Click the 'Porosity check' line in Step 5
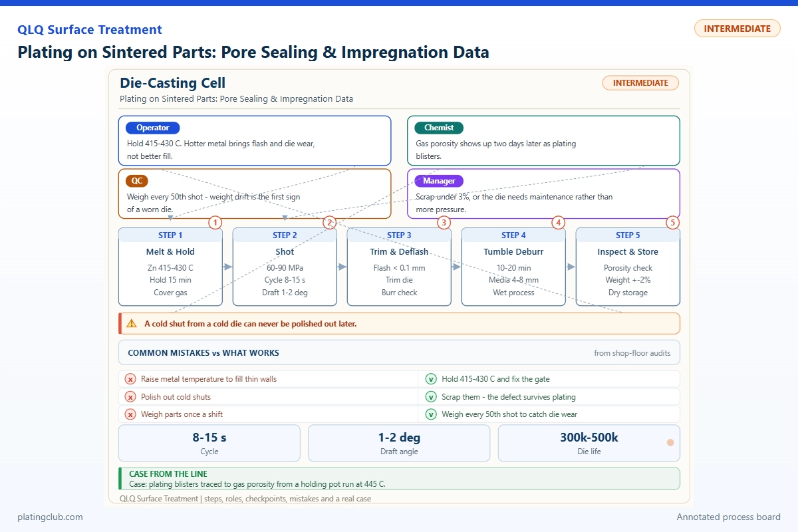Screen dimensions: 798x532 pos(628,268)
